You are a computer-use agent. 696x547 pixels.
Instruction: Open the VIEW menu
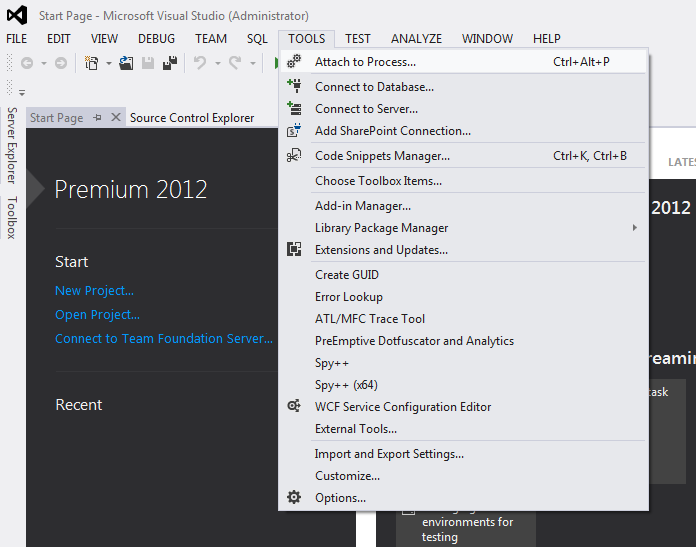click(104, 39)
